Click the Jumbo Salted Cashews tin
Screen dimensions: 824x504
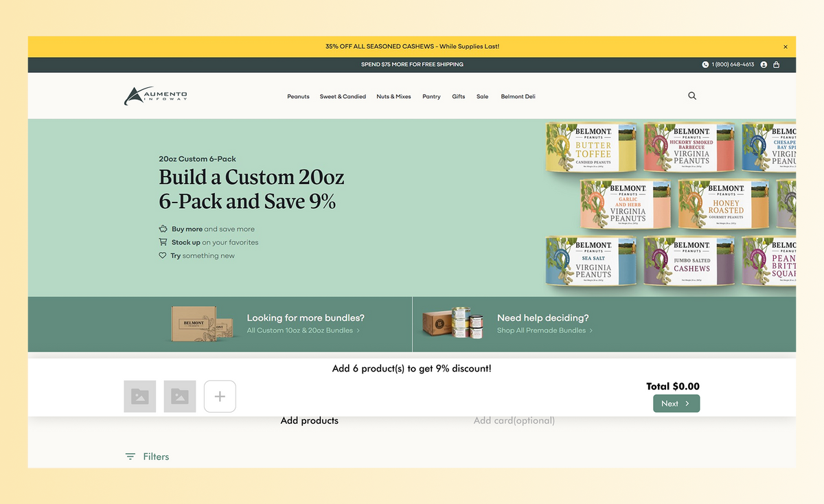tap(689, 262)
